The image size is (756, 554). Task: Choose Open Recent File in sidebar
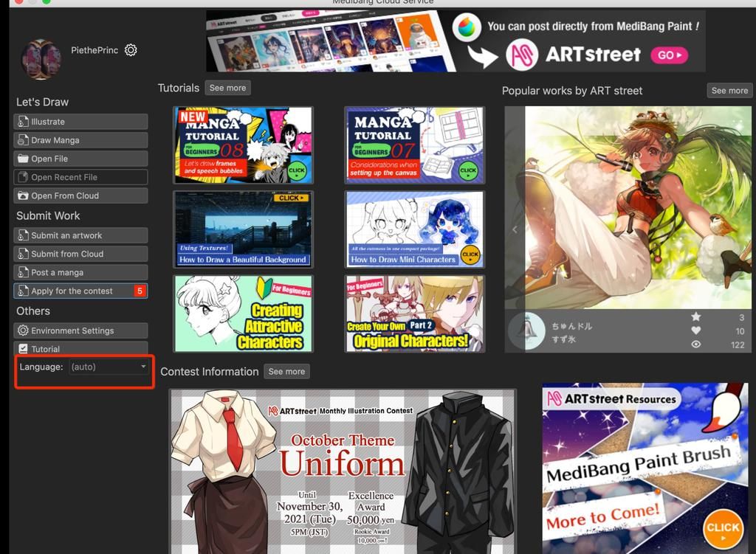point(80,177)
